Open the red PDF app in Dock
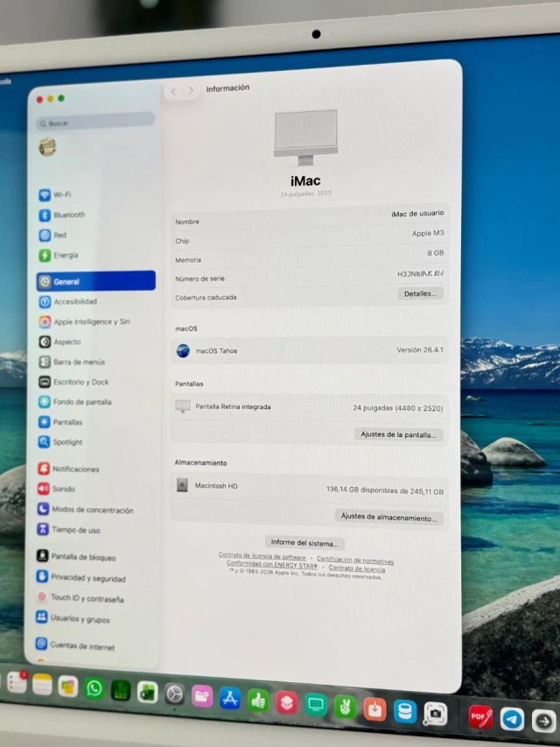Viewport: 560px width, 747px height. (x=480, y=716)
